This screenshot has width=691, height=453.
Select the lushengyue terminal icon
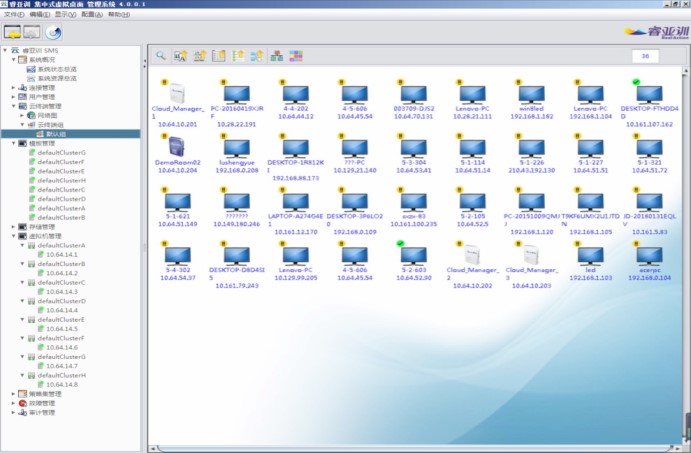[x=237, y=148]
